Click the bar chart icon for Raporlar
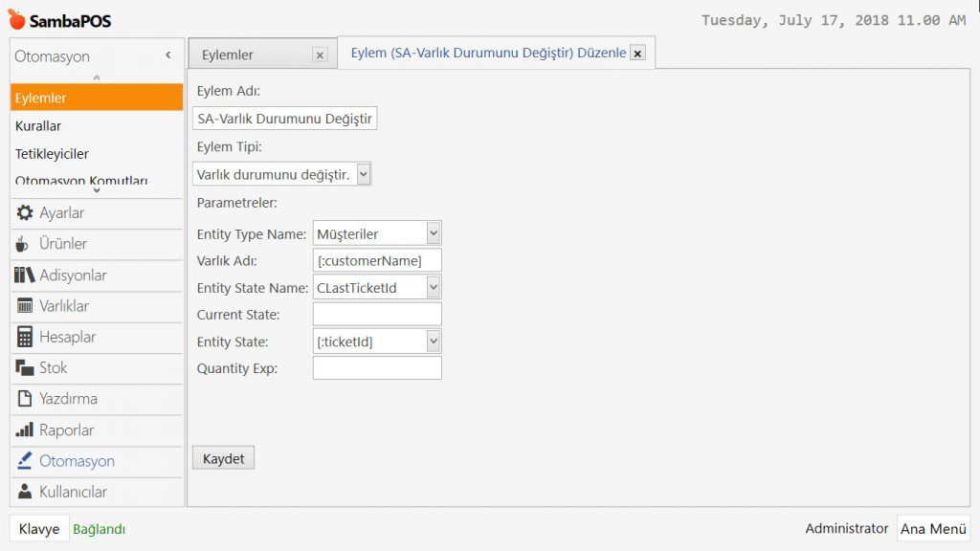 coord(25,430)
